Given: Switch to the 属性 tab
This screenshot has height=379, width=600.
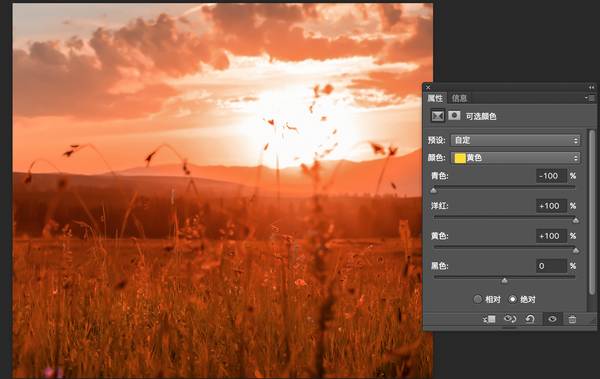Looking at the screenshot, I should (x=435, y=98).
